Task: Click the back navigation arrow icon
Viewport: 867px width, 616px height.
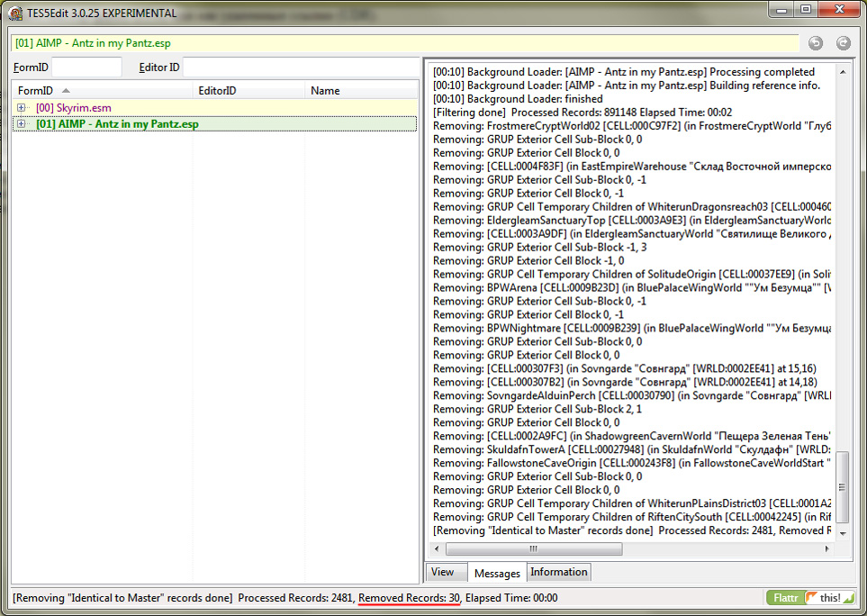Action: pyautogui.click(x=816, y=43)
